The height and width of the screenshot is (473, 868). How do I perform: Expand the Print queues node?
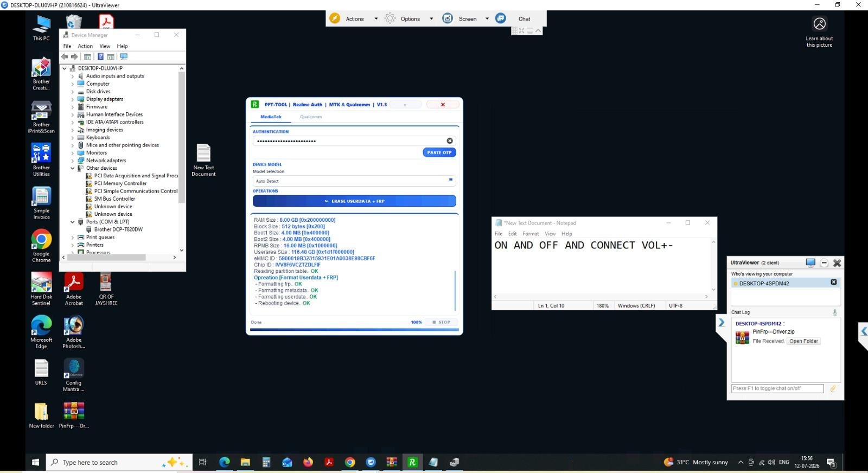click(72, 237)
